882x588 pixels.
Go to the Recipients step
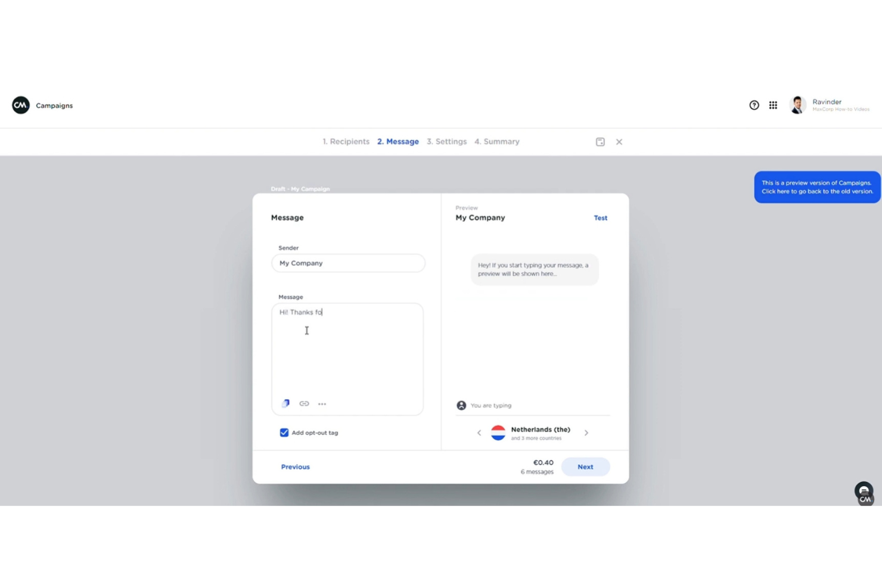[x=346, y=141]
